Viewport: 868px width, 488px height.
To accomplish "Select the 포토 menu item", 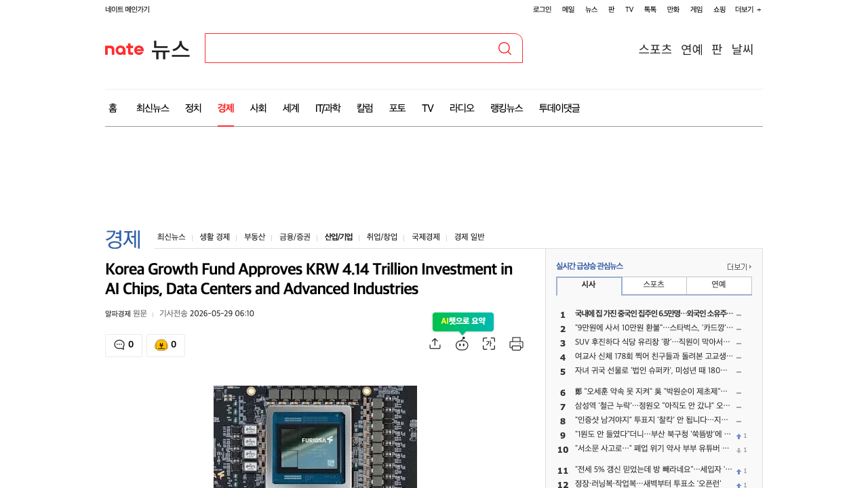I will [397, 108].
